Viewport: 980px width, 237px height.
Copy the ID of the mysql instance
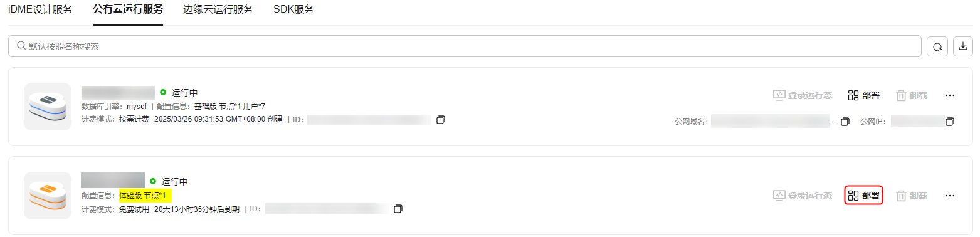(440, 119)
